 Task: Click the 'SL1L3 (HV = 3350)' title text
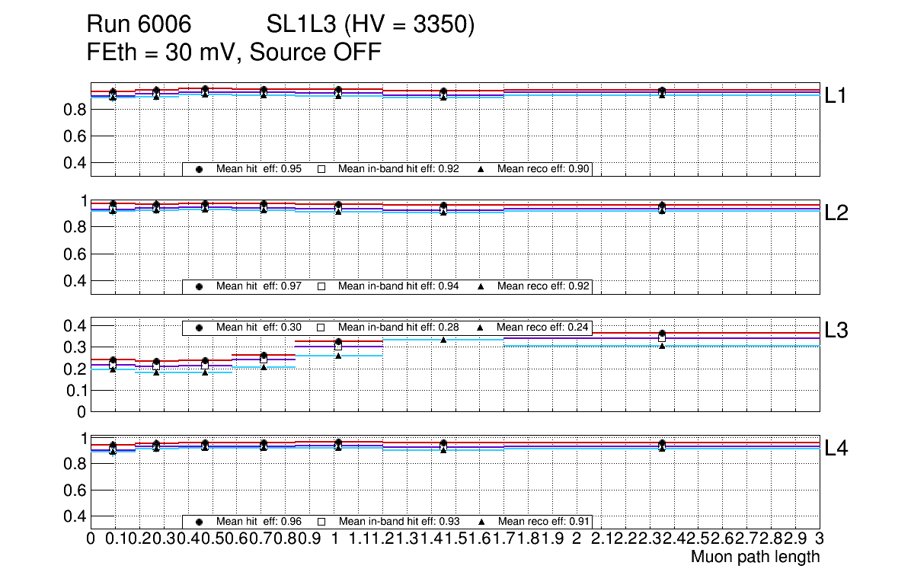coord(370,25)
